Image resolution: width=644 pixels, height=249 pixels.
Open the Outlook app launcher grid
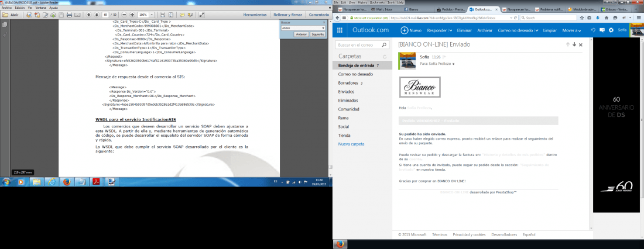(340, 30)
